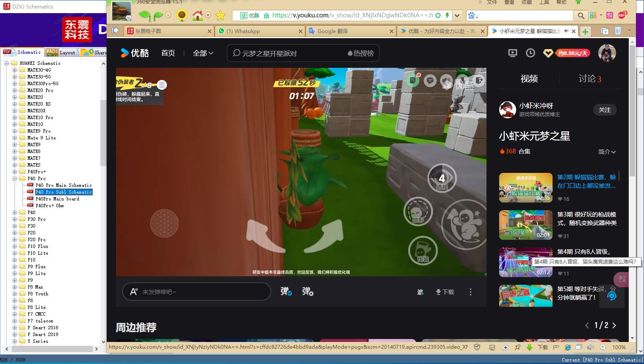
Task: Switch to the WhatsApp browser tab
Action: pos(260,31)
